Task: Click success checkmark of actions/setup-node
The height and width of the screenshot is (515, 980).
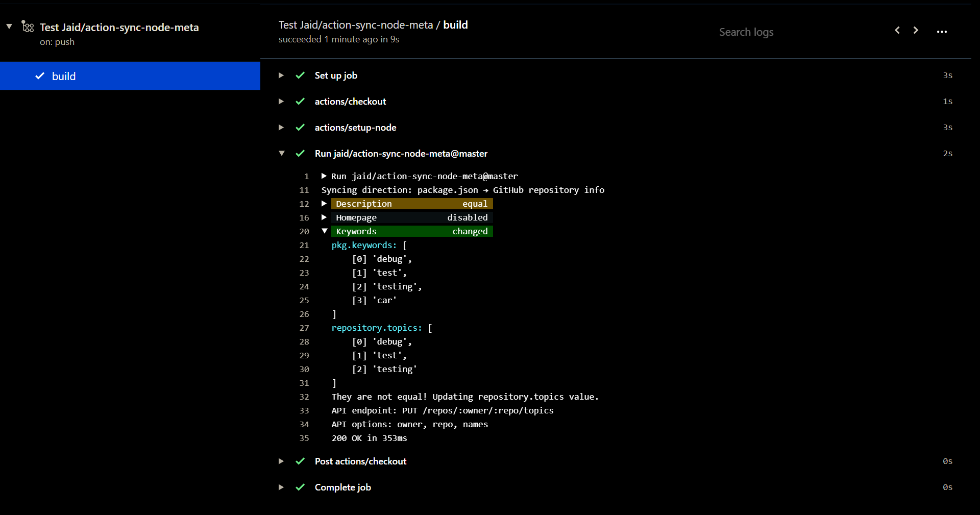Action: 300,128
